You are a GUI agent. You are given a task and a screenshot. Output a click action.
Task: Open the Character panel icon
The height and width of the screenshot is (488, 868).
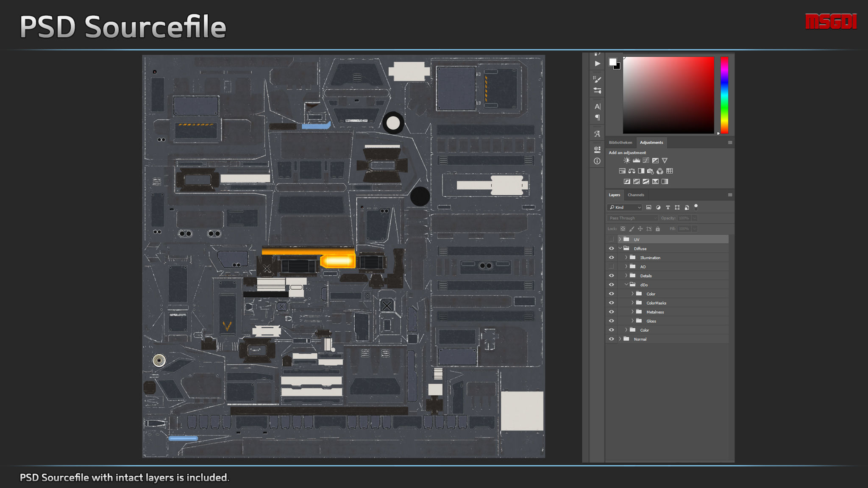(597, 106)
